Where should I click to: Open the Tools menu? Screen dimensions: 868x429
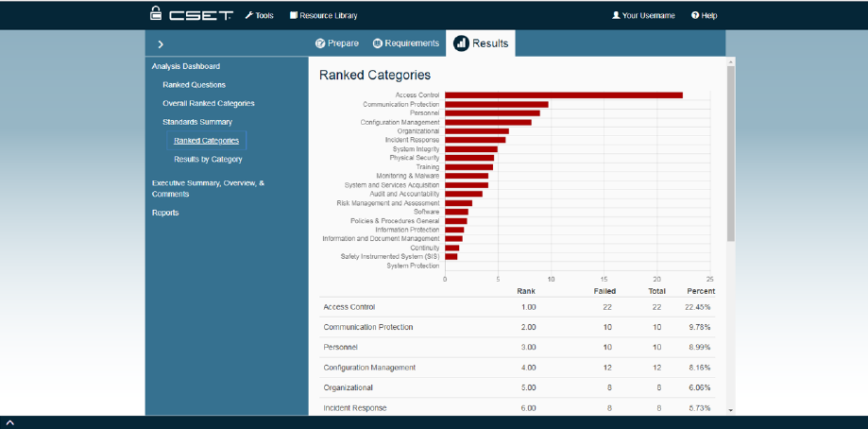(x=260, y=15)
